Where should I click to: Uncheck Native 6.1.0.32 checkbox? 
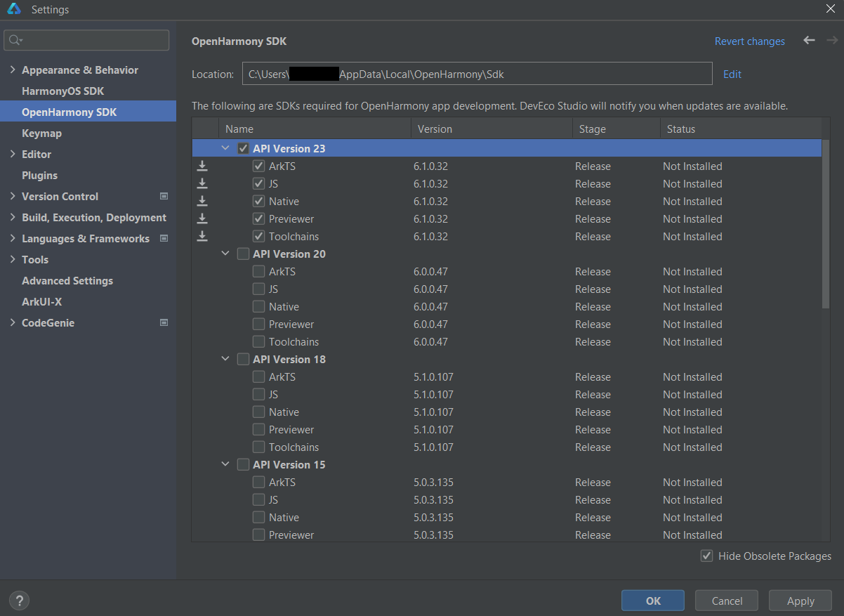(x=259, y=202)
